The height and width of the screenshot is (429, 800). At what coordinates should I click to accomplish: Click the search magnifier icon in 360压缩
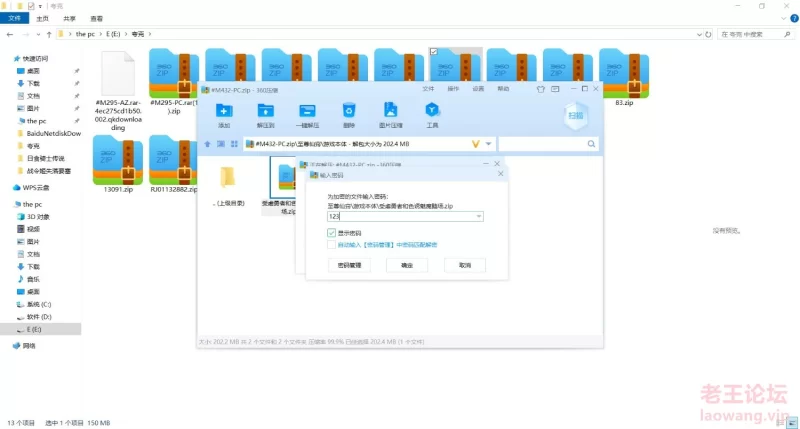tap(591, 144)
